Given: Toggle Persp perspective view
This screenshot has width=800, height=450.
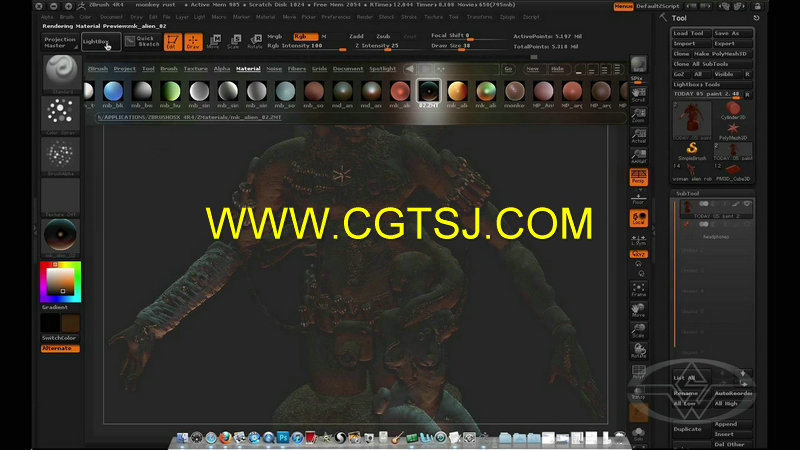Looking at the screenshot, I should coord(638,177).
